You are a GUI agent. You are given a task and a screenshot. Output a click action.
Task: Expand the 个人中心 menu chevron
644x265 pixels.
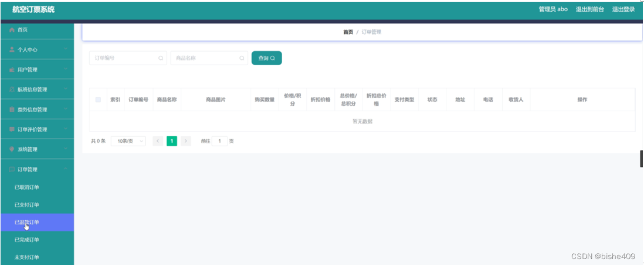(66, 49)
